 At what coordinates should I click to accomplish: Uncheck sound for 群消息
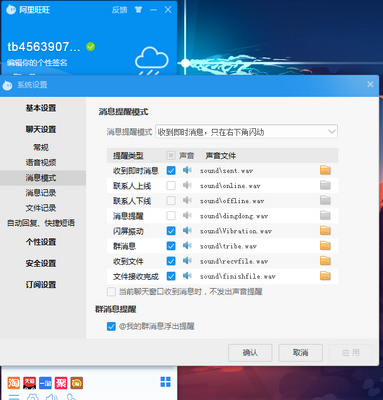pos(171,246)
